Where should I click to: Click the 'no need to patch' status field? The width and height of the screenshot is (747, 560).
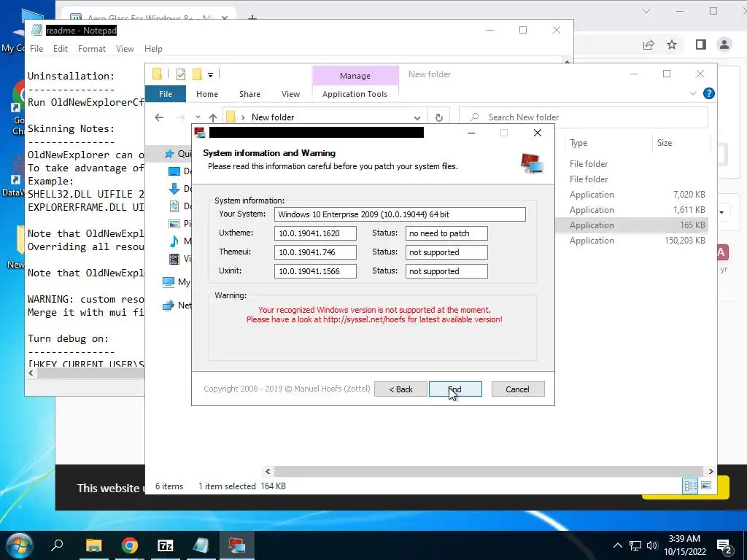446,233
